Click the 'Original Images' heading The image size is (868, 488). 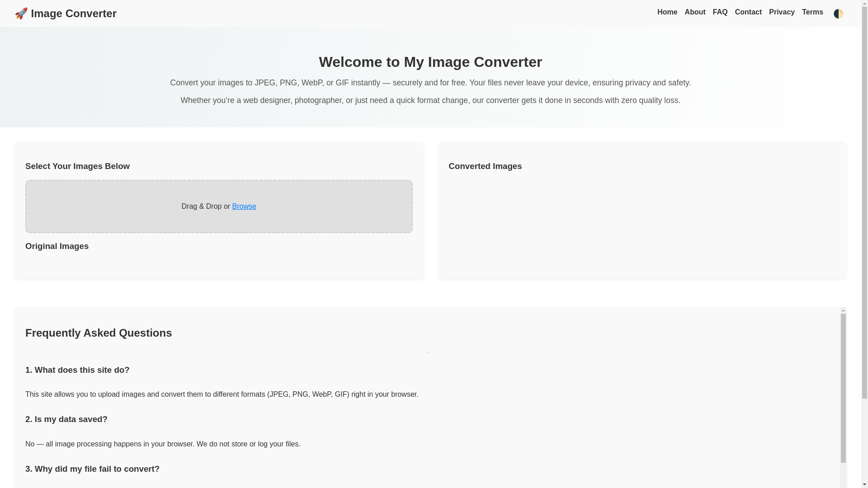[x=57, y=246]
